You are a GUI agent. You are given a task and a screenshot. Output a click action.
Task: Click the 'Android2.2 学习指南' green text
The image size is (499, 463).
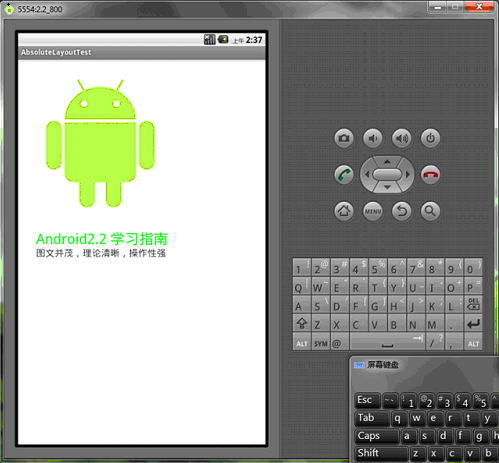(x=102, y=239)
